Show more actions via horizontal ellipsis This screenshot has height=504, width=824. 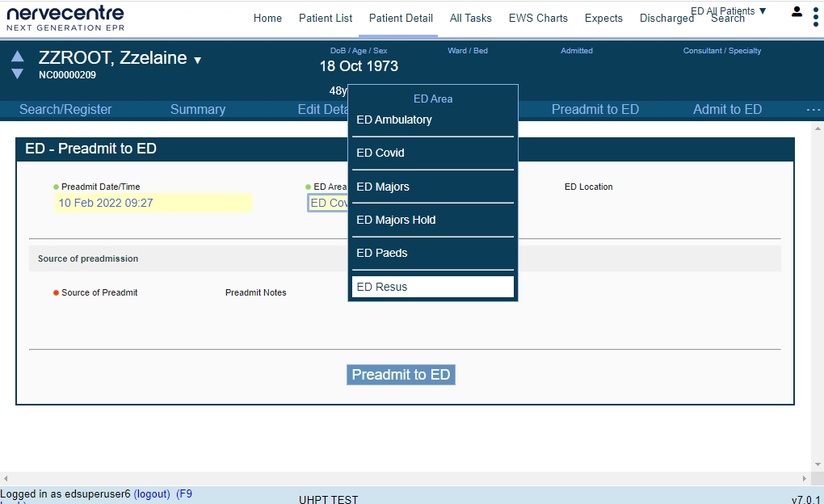pyautogui.click(x=813, y=109)
